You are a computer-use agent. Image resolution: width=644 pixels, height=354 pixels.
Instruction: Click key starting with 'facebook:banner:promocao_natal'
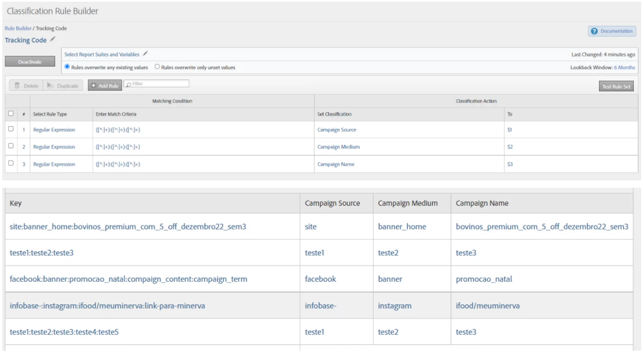click(x=128, y=279)
